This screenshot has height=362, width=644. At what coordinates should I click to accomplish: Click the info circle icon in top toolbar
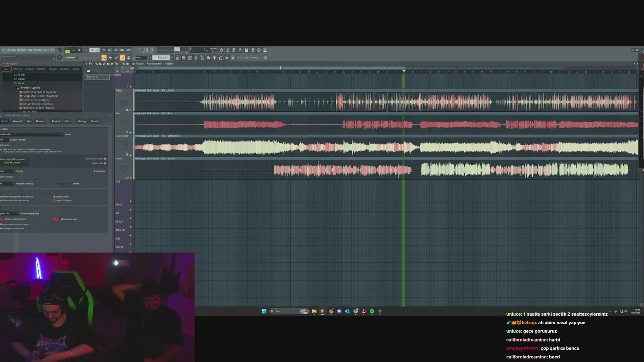pyautogui.click(x=258, y=50)
